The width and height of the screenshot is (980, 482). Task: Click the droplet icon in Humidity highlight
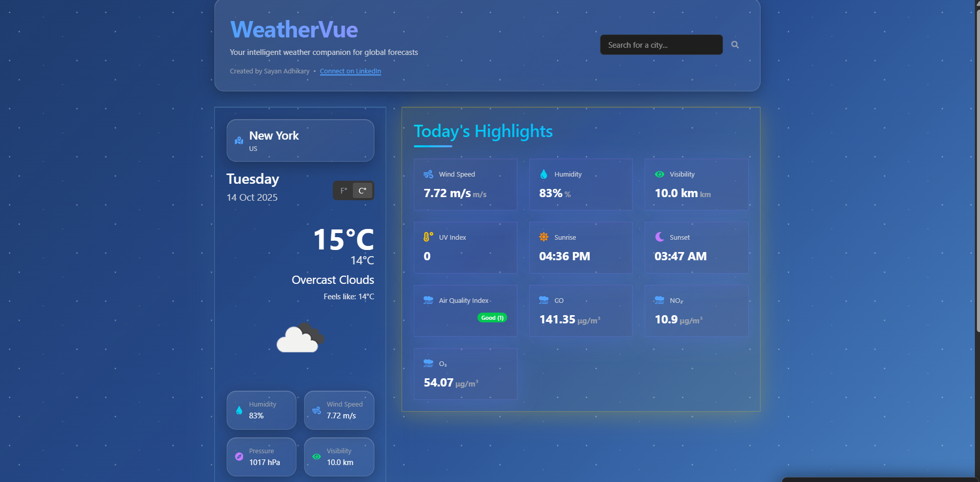point(544,175)
